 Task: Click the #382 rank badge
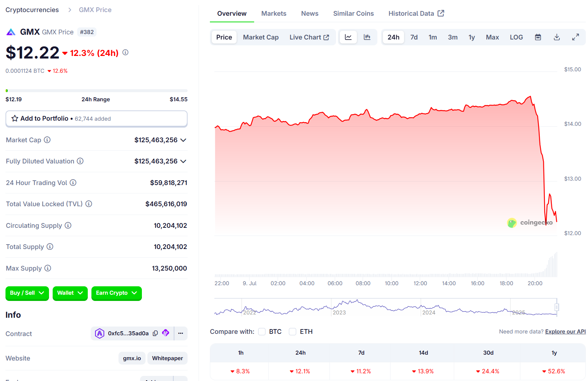pos(87,32)
